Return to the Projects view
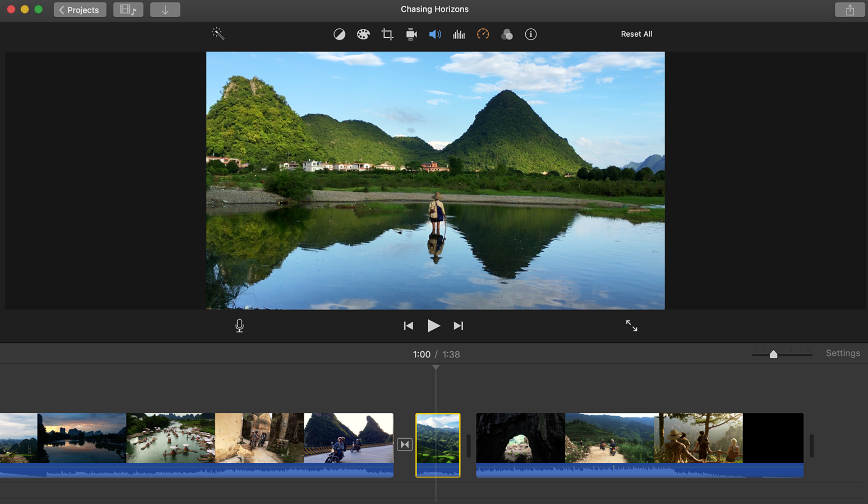The height and width of the screenshot is (504, 868). pyautogui.click(x=79, y=10)
